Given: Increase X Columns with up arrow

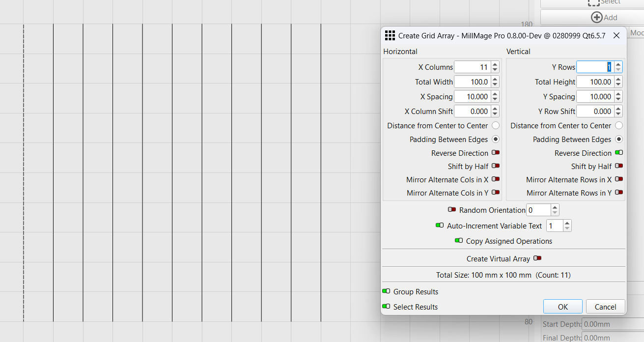Looking at the screenshot, I should tap(495, 64).
